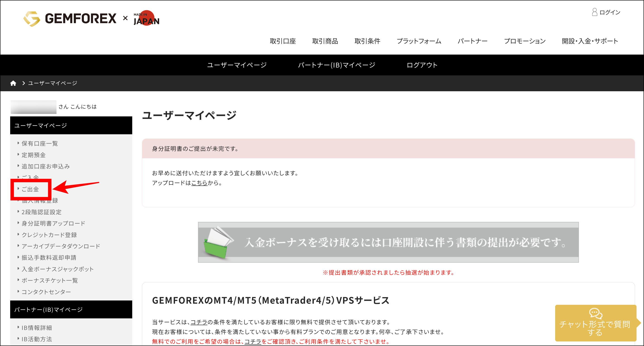Click the コチラ link for free VPS conditions
The height and width of the screenshot is (346, 644).
coord(252,341)
